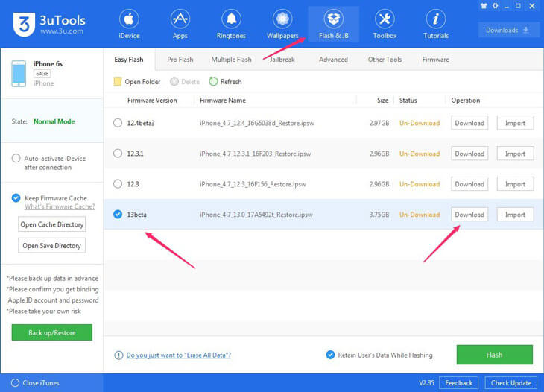Open the Downloads manager
Viewport: 544px width, 392px height.
tap(508, 31)
